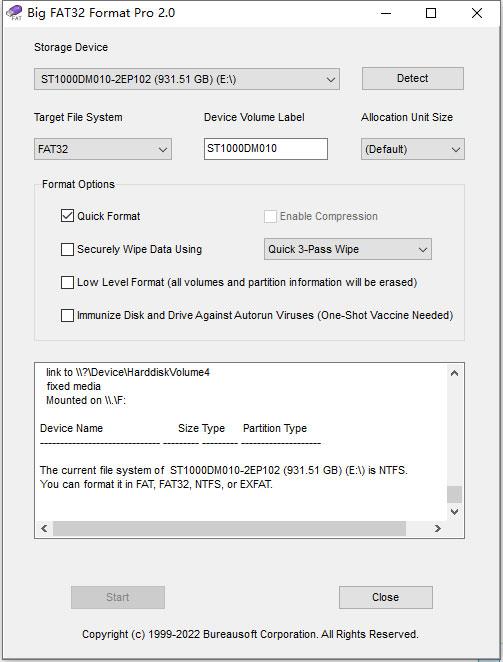Click the Big FAT32 Format app icon
Image resolution: width=503 pixels, height=662 pixels.
[x=14, y=12]
